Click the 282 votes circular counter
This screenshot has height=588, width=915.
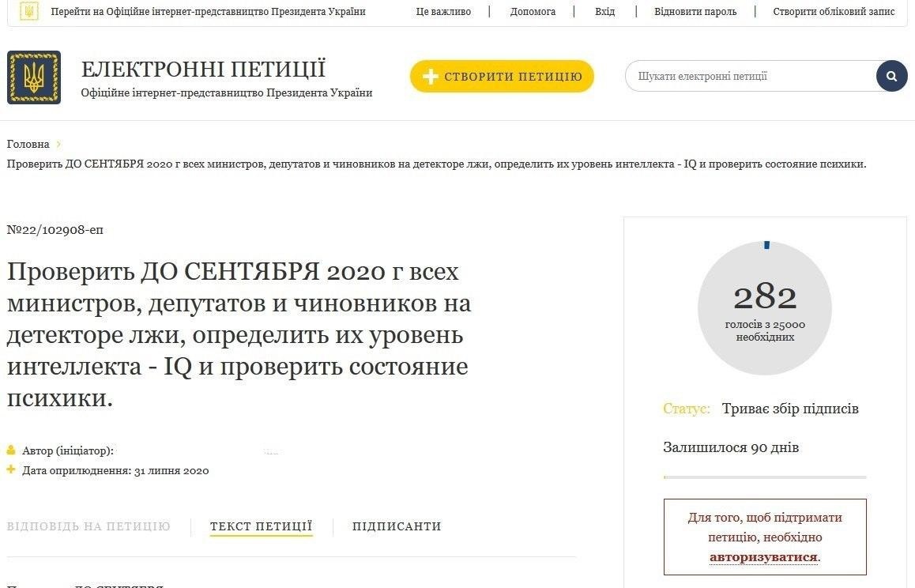pos(764,307)
